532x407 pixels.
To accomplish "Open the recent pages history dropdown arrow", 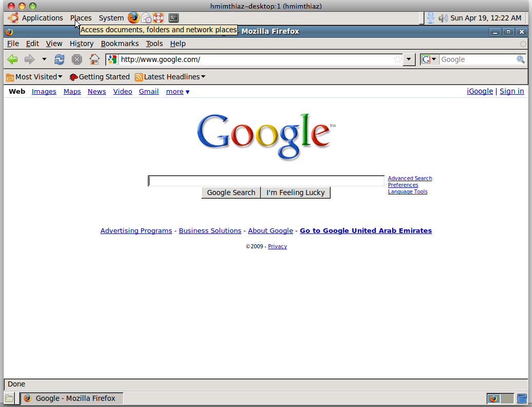I will [44, 59].
